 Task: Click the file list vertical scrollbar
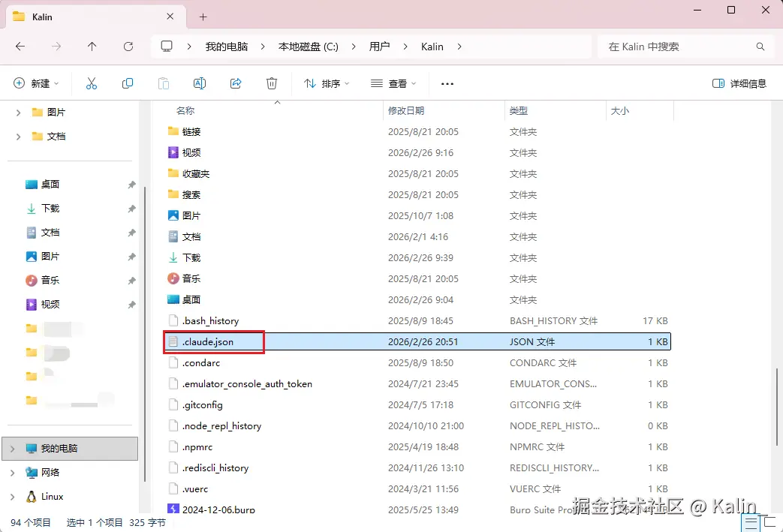pyautogui.click(x=776, y=407)
